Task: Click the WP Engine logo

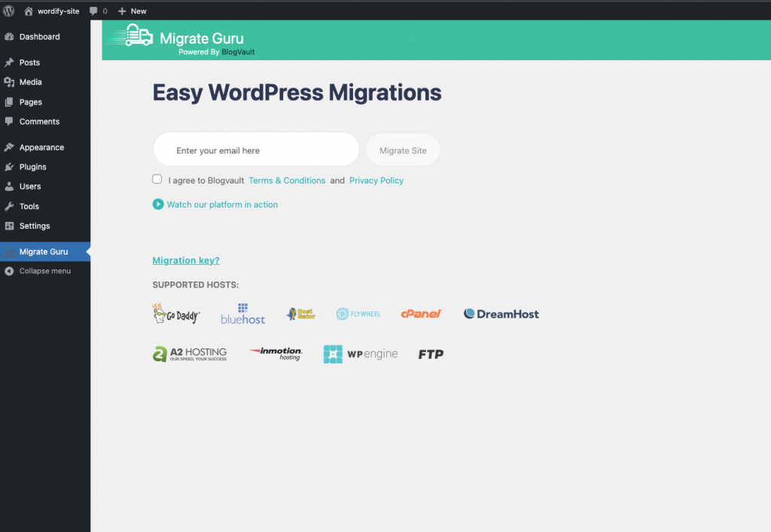Action: [361, 354]
